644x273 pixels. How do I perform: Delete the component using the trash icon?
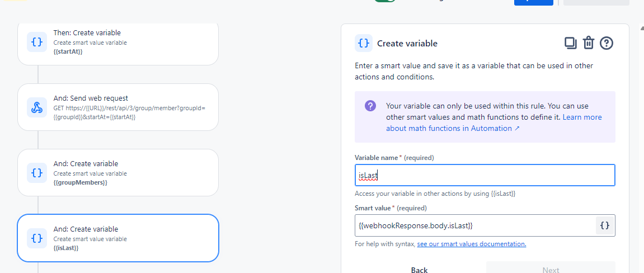pos(589,43)
